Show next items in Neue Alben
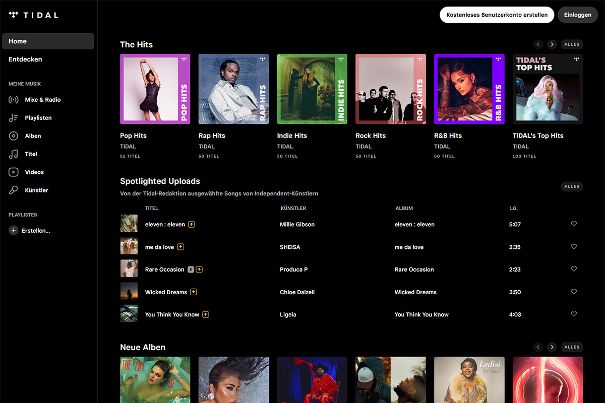Screen dimensions: 605x403 (551, 347)
